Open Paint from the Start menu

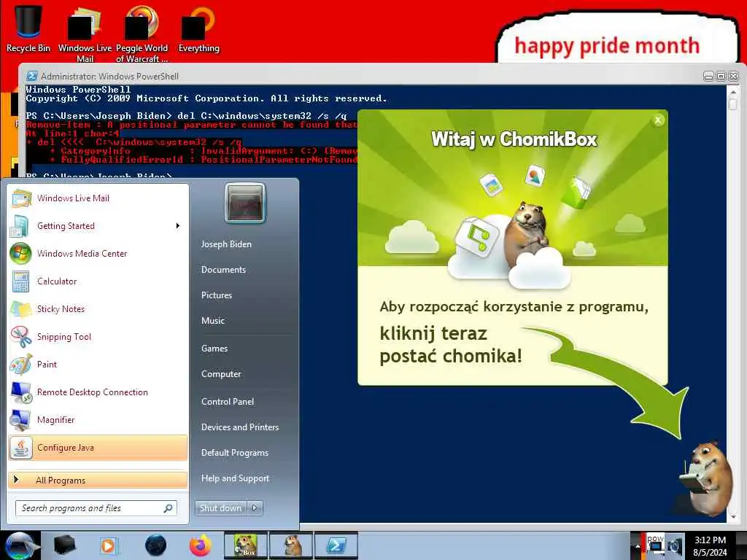(98, 364)
